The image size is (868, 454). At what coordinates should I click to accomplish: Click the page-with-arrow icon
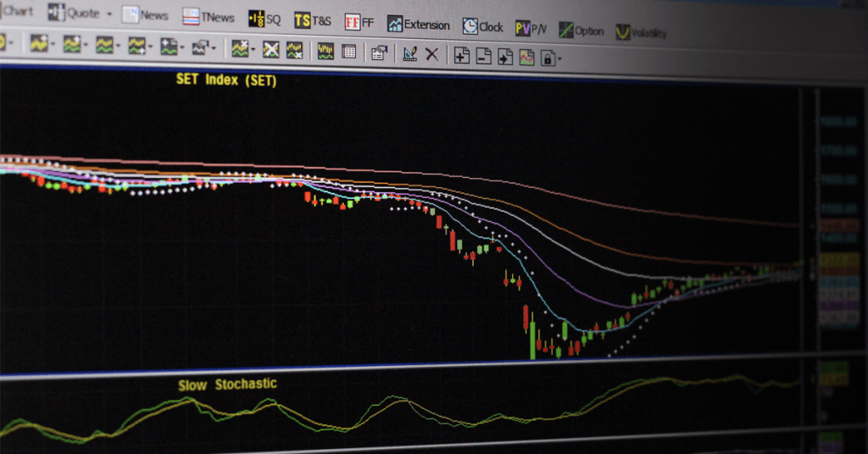point(505,57)
